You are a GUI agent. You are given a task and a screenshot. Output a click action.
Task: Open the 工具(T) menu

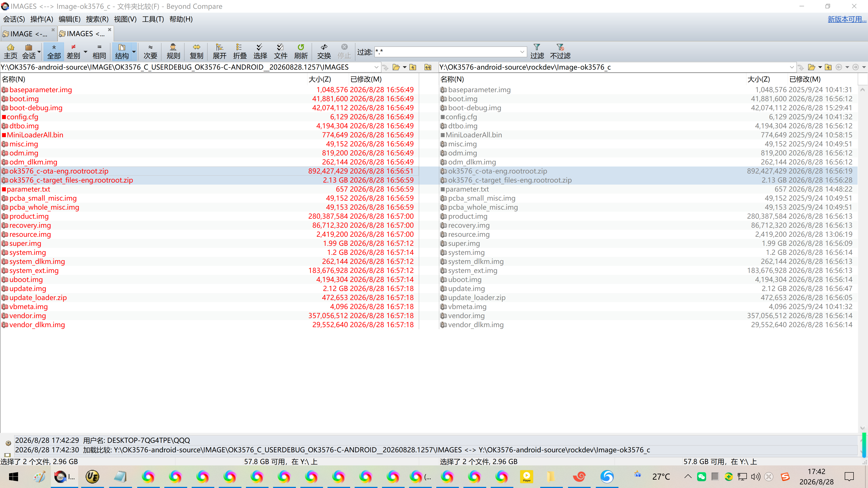click(153, 19)
